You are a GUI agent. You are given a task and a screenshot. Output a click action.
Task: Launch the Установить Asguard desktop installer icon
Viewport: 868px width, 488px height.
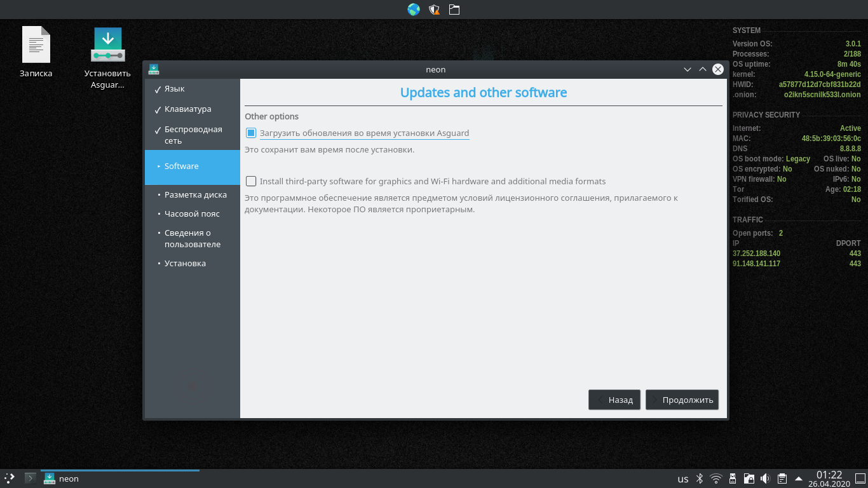[107, 58]
